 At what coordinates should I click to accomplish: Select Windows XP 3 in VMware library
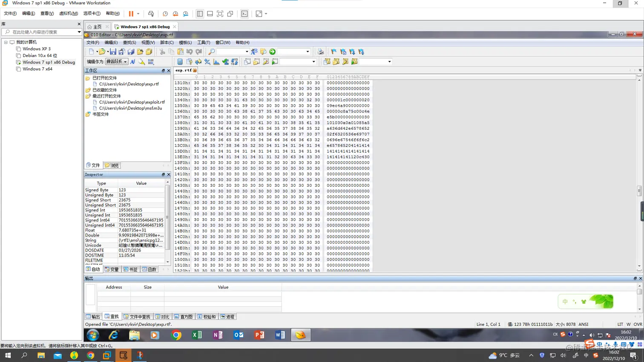[36, 49]
